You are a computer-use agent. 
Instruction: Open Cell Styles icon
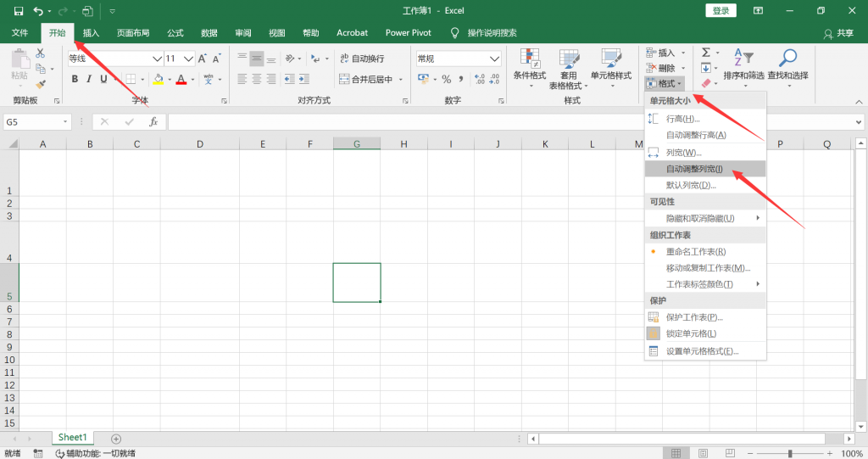coord(610,59)
